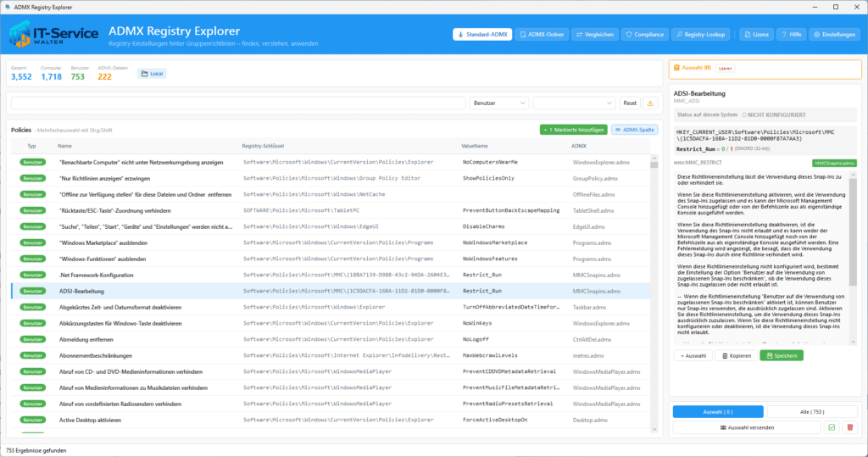Click '1 Markierte hinzufügen' button

574,130
